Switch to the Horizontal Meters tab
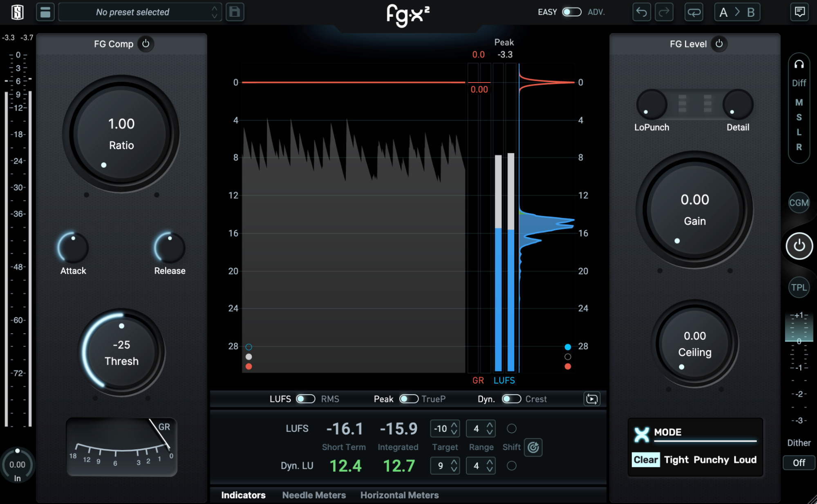 click(x=399, y=495)
